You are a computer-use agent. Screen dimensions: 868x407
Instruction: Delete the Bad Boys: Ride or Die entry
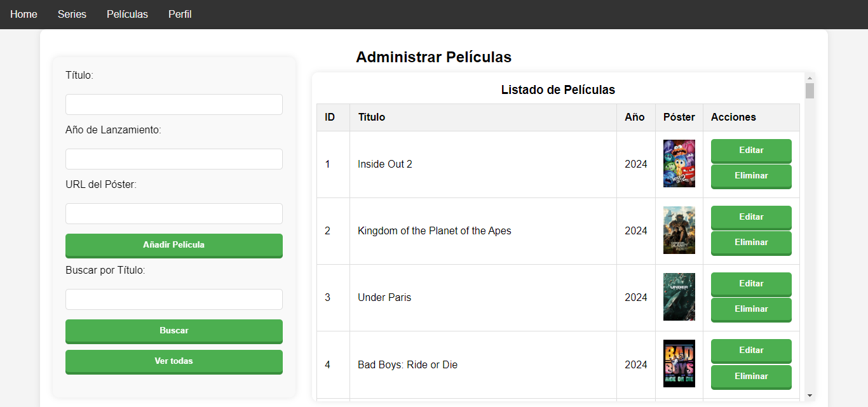(751, 377)
